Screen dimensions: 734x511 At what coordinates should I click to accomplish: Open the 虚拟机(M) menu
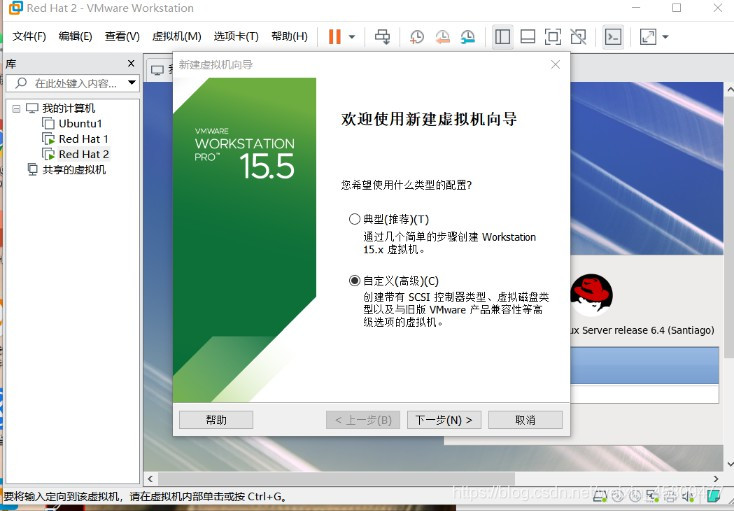click(176, 36)
